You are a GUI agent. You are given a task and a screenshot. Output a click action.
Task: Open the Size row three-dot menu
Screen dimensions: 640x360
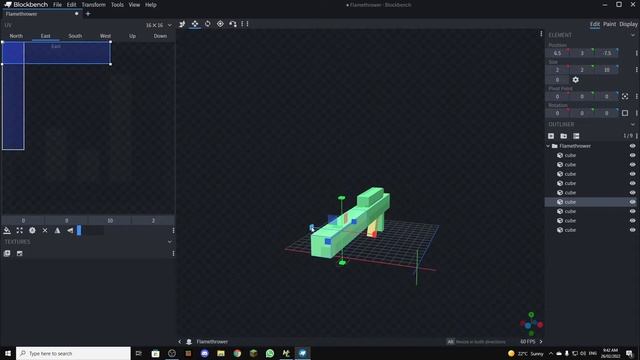click(x=636, y=70)
